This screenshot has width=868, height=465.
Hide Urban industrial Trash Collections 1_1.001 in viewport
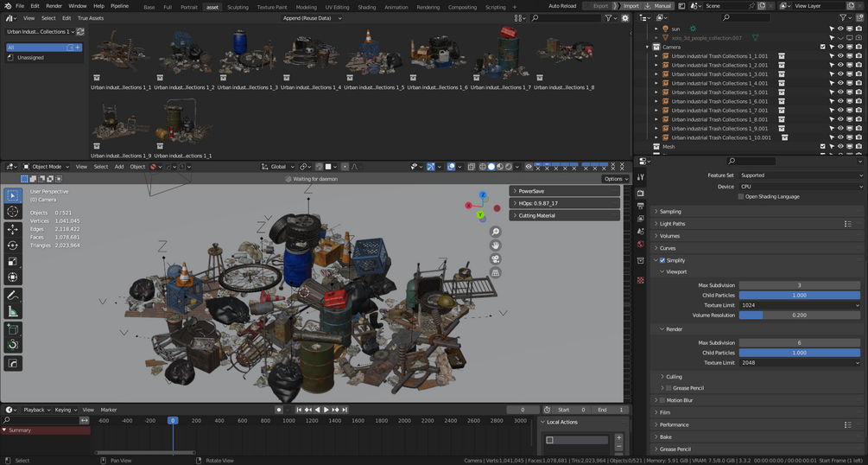(840, 56)
